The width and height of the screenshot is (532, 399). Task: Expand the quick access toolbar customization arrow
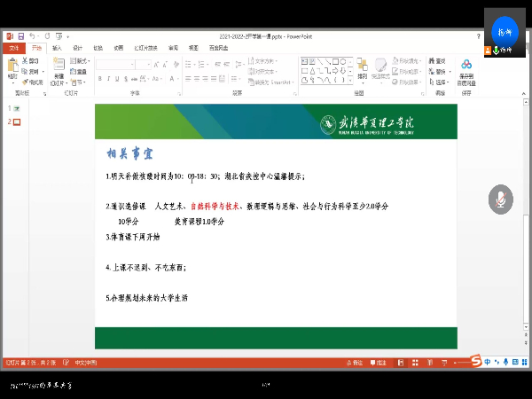68,36
